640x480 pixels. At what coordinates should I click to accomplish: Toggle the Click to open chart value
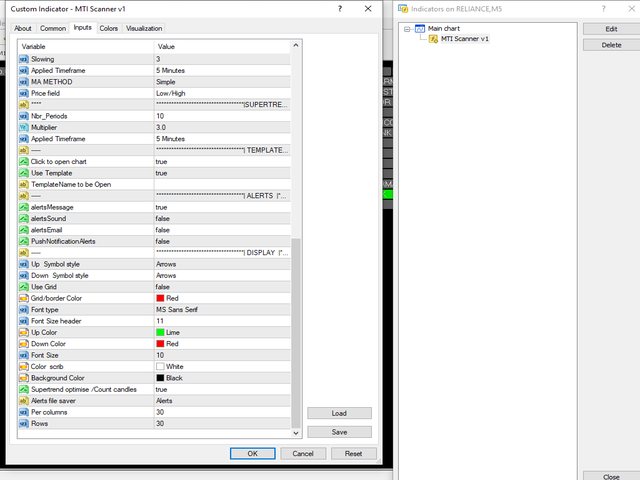tap(222, 161)
